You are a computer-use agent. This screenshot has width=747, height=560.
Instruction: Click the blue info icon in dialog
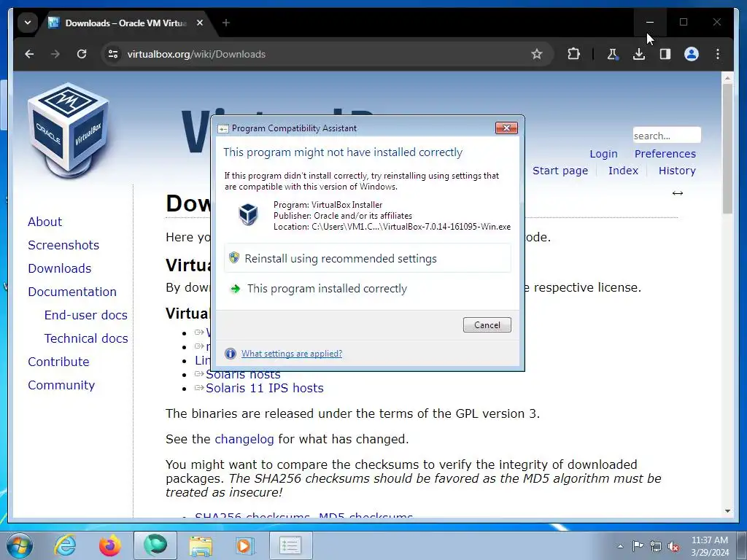click(x=231, y=354)
